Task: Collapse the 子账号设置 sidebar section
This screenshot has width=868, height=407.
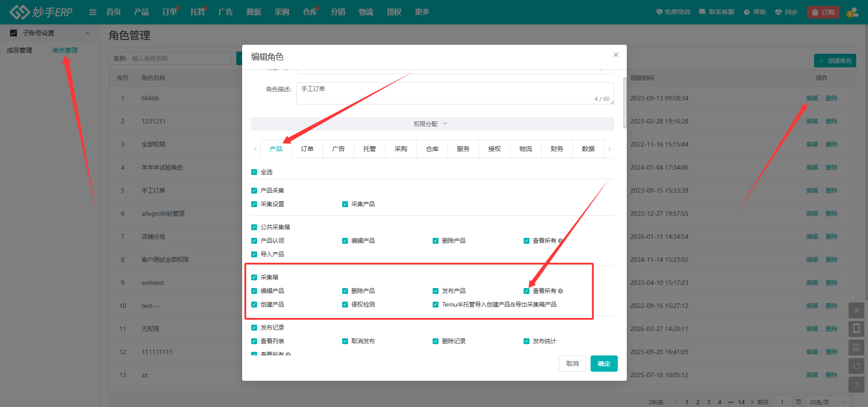Action: pyautogui.click(x=87, y=33)
